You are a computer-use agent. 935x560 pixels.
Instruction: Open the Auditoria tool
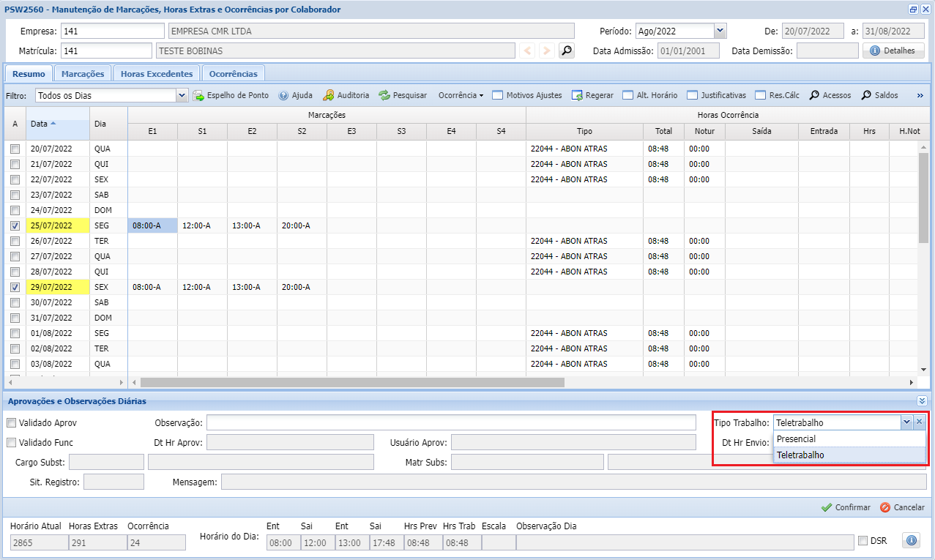[x=346, y=95]
